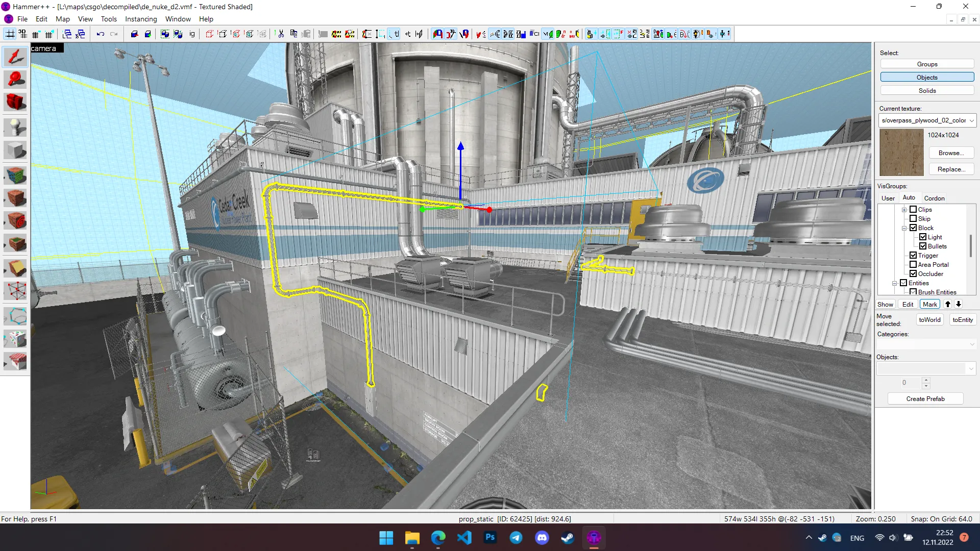Activate the Magnify tool
980x551 pixels.
pos(15,79)
